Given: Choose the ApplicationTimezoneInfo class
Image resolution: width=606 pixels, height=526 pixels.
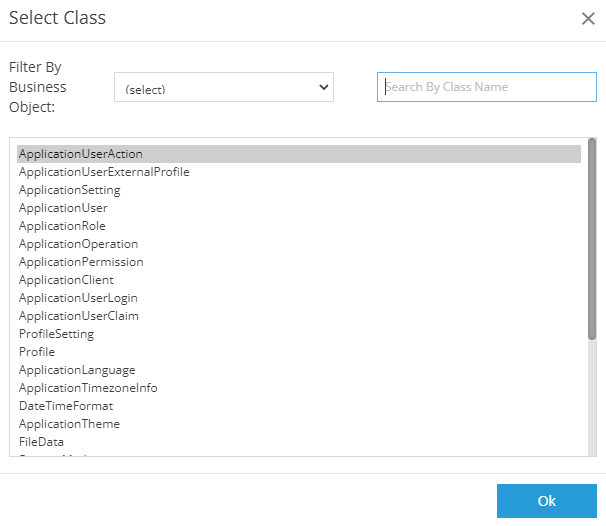Looking at the screenshot, I should point(88,388).
